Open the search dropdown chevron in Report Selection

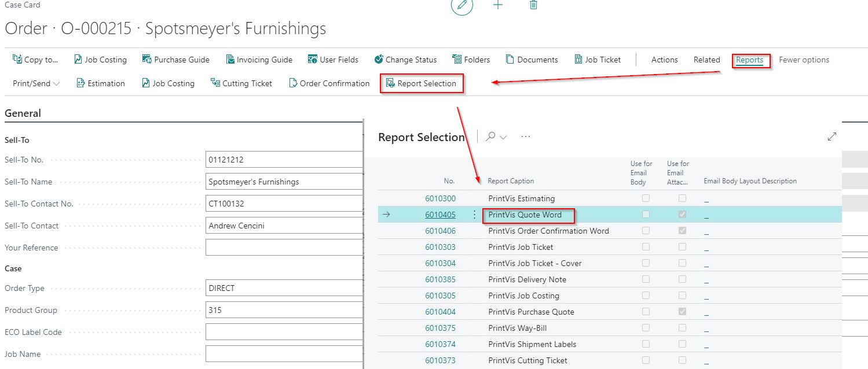coord(503,138)
